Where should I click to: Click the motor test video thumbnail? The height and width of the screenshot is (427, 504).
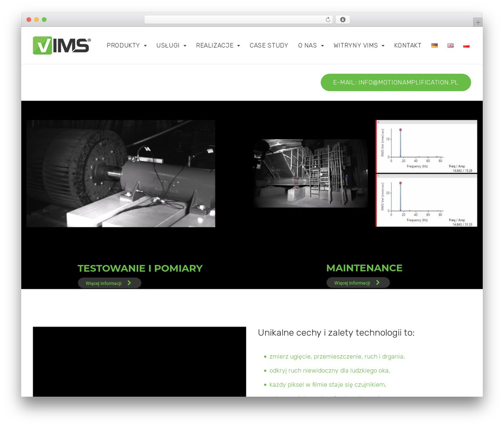point(121,174)
